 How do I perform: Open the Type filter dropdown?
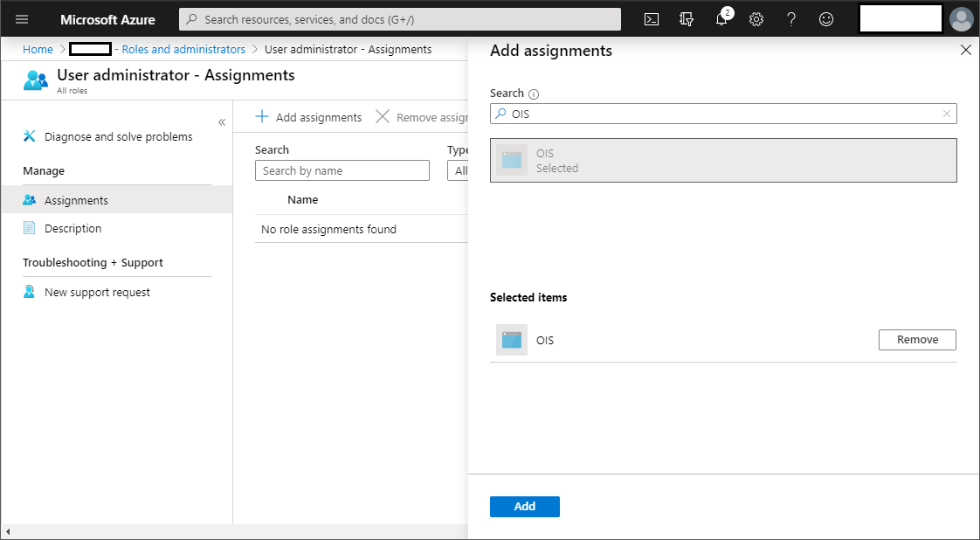click(458, 170)
